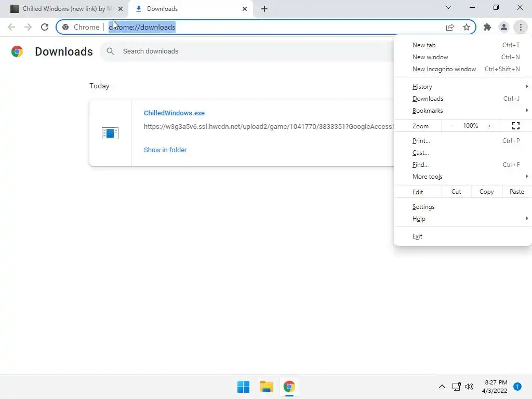Close the Chrome three-dot menu button

[x=521, y=27]
